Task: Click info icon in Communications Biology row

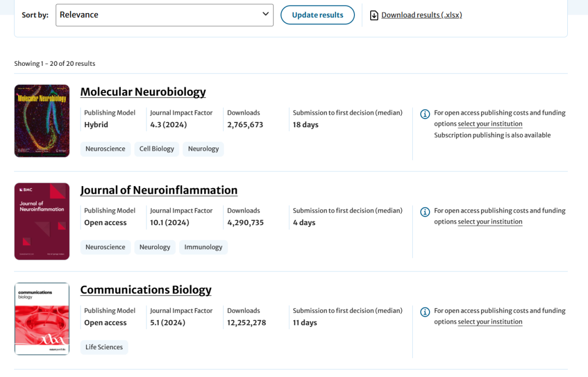Action: coord(425,312)
